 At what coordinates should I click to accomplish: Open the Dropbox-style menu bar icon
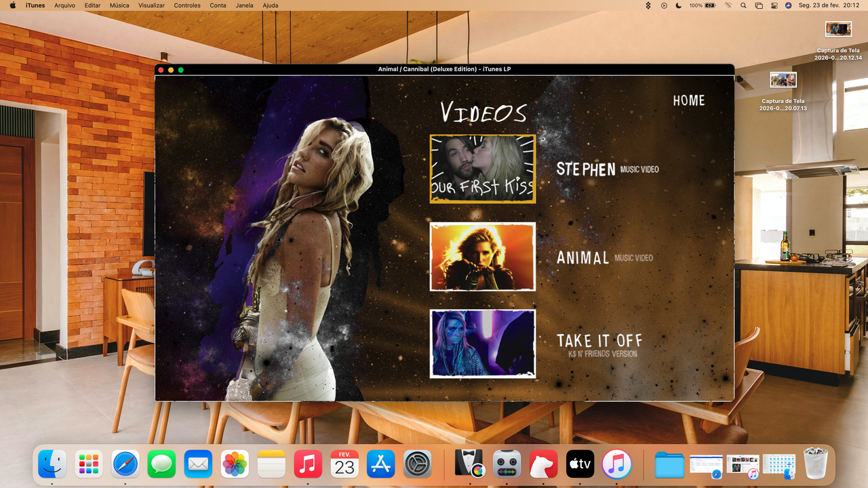coord(648,5)
